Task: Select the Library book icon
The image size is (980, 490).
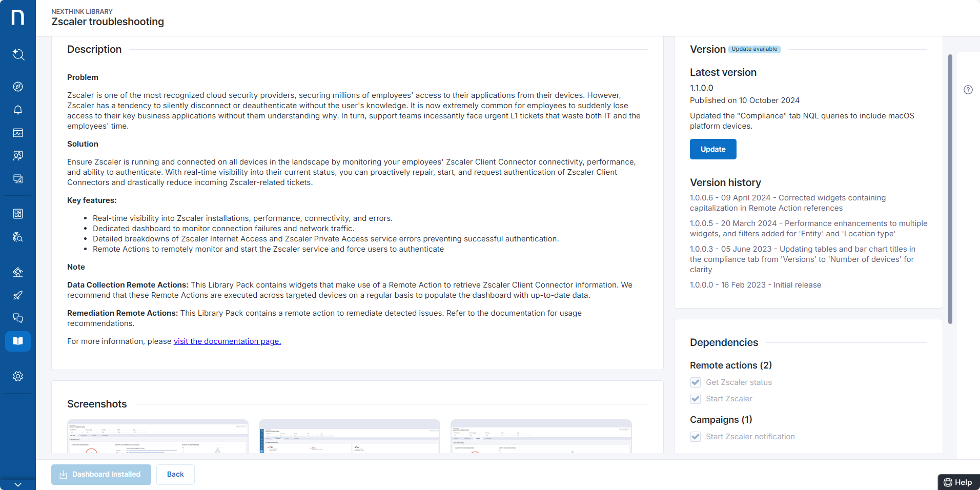Action: (18, 341)
